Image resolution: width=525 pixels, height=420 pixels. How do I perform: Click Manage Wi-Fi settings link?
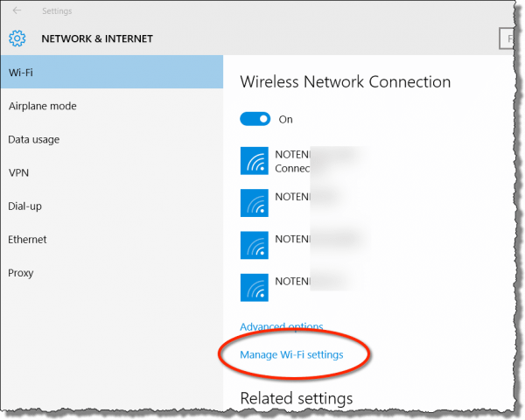tap(291, 354)
